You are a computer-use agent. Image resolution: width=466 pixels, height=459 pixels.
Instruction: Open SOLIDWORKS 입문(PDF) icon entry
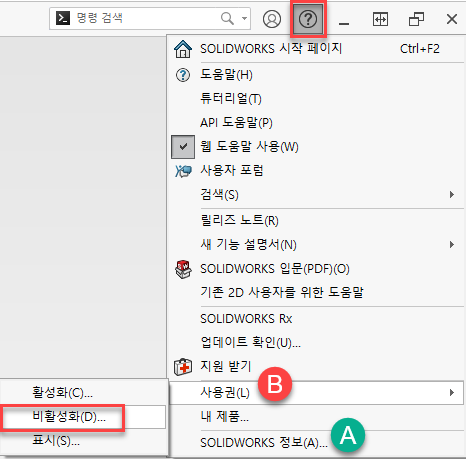coord(183,269)
